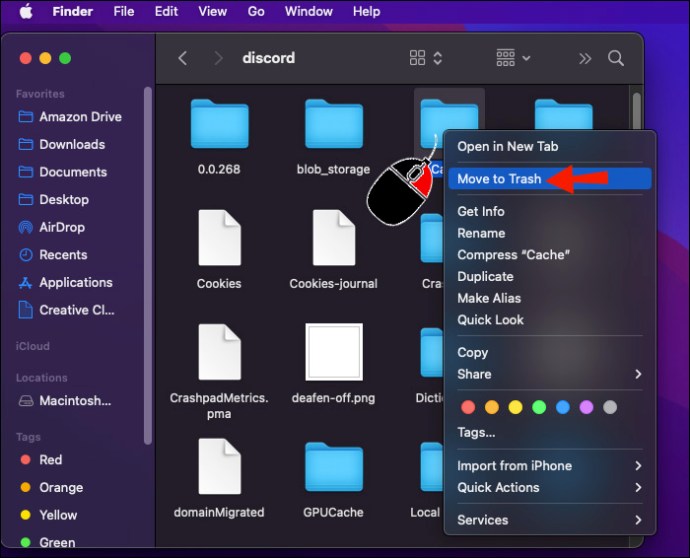Open the Apple menu
Viewport: 690px width, 558px height.
[26, 11]
